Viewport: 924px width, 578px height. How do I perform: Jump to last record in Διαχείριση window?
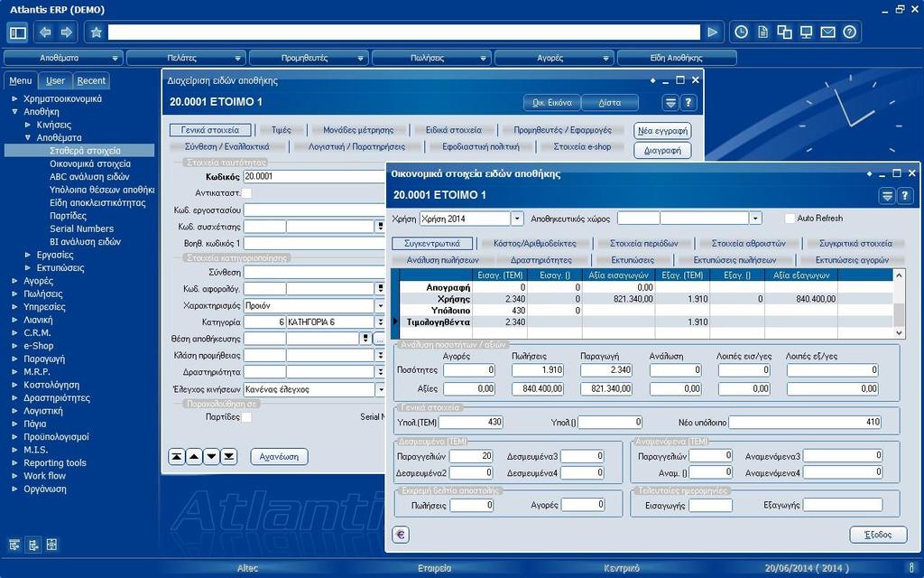(229, 456)
